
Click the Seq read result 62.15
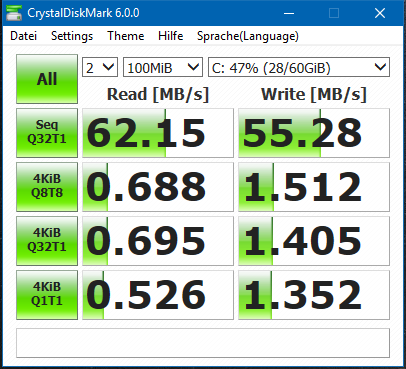[x=158, y=133]
